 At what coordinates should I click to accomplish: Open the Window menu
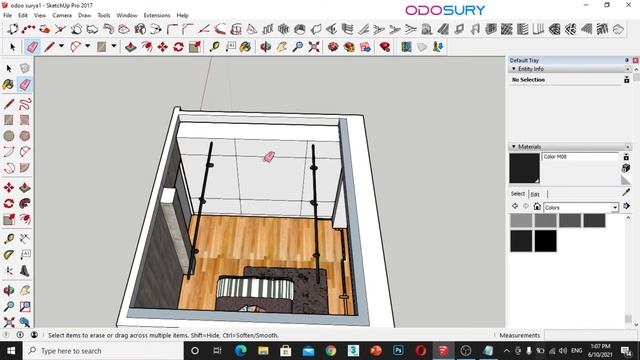click(x=127, y=16)
